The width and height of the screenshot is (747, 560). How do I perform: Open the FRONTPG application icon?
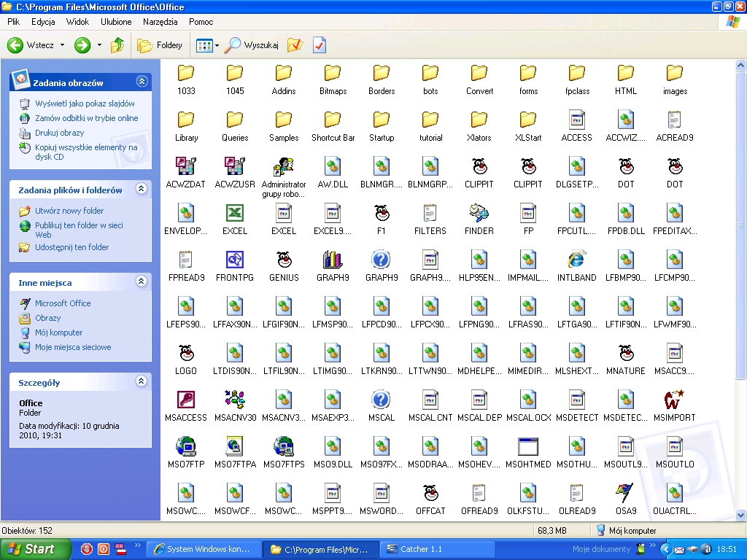coord(235,260)
